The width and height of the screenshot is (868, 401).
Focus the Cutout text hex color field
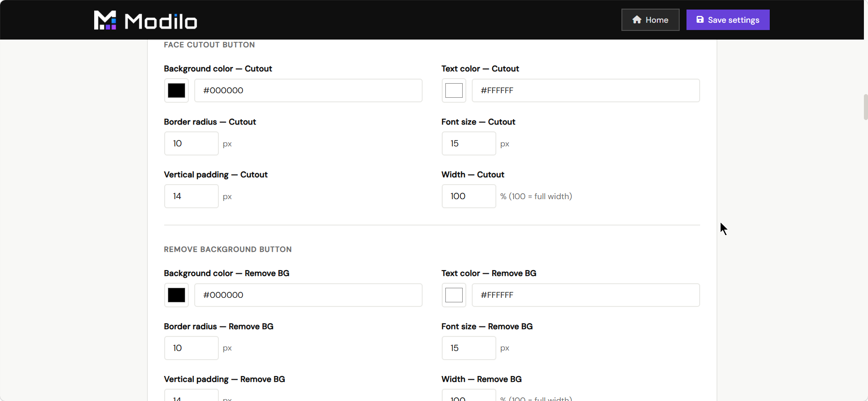point(586,90)
